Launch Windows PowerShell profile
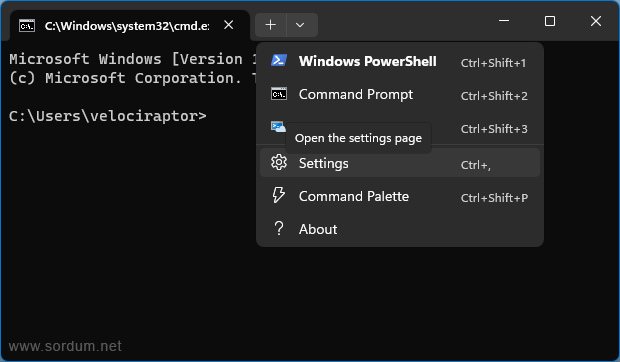Screen dimensions: 620x362 click(400, 62)
